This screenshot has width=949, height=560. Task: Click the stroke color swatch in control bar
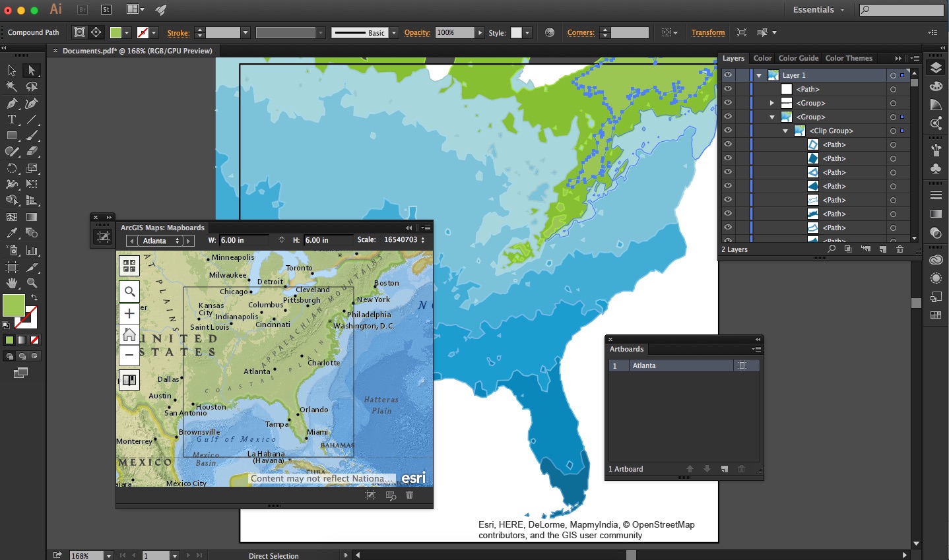click(143, 32)
